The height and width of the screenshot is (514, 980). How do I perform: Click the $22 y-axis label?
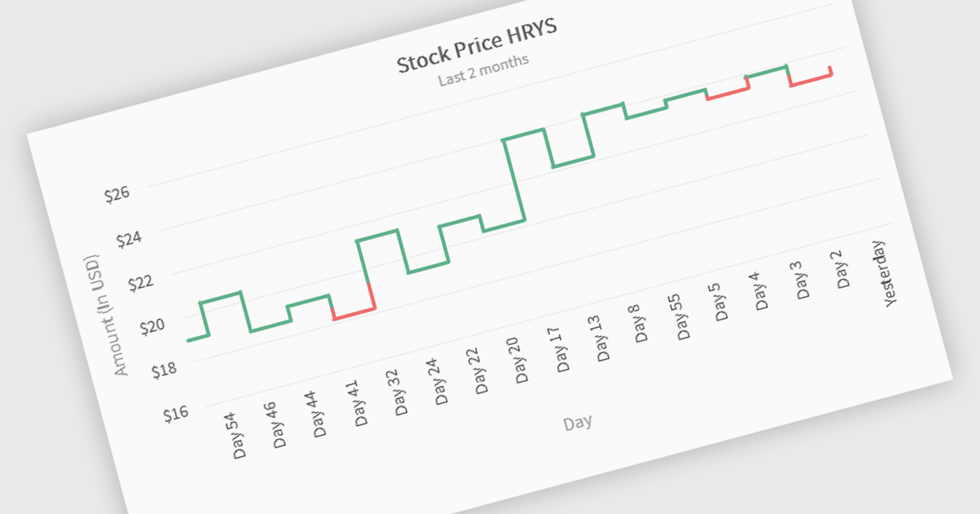click(x=141, y=283)
